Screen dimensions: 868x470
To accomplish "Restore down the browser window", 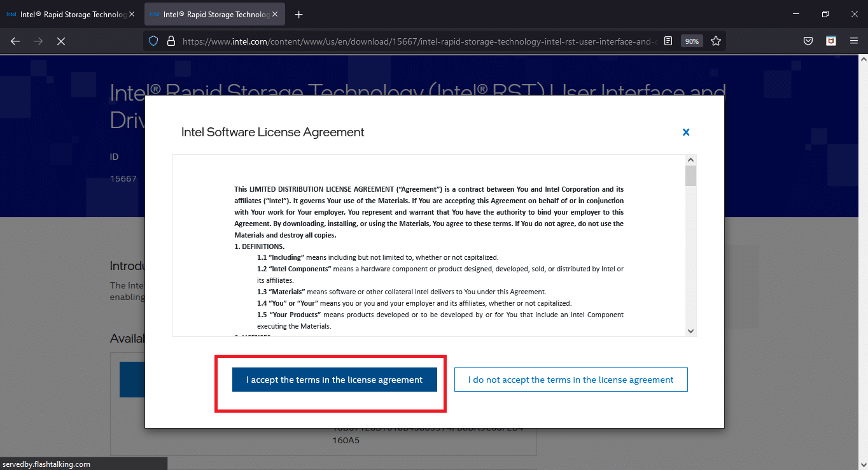I will click(825, 14).
